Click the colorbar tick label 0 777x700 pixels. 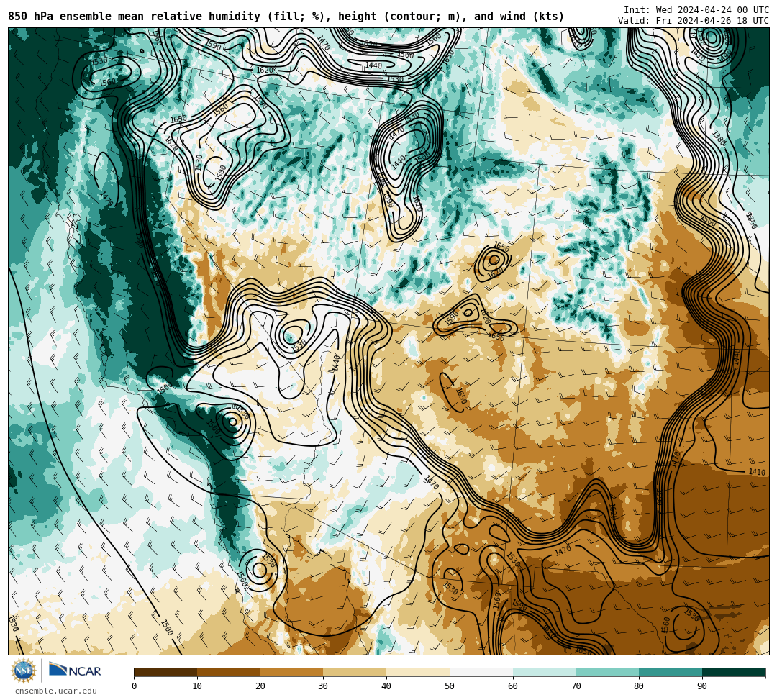(x=135, y=686)
